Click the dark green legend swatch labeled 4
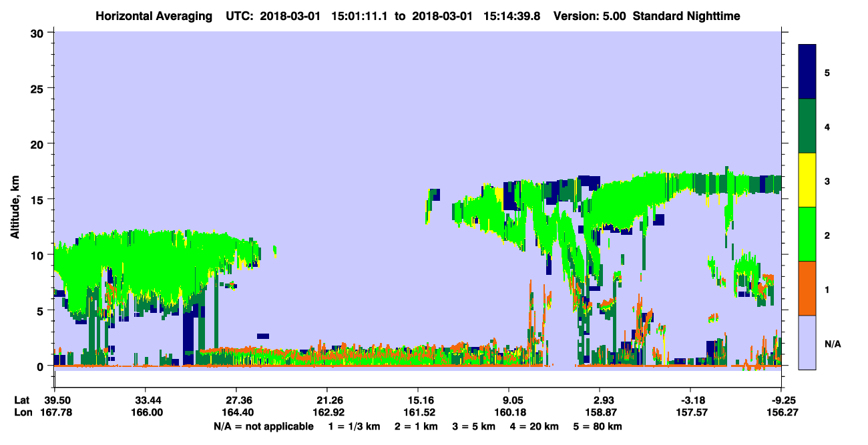The height and width of the screenshot is (445, 868). [x=807, y=126]
